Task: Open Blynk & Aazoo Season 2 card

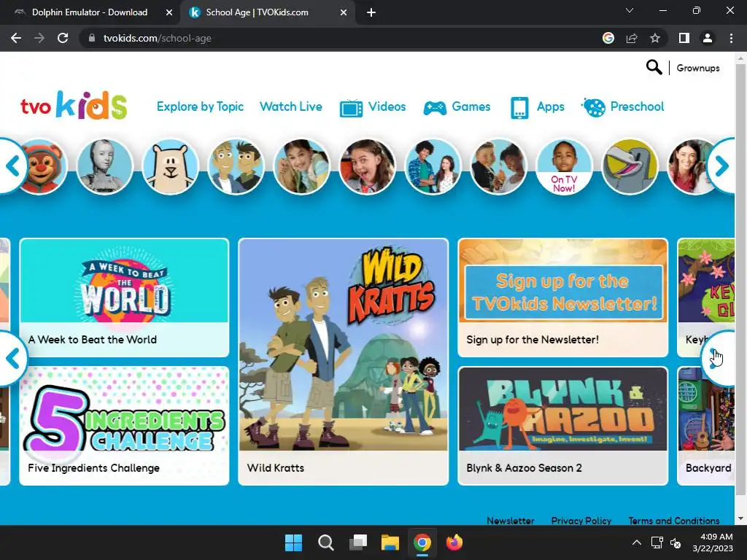Action: [x=562, y=426]
